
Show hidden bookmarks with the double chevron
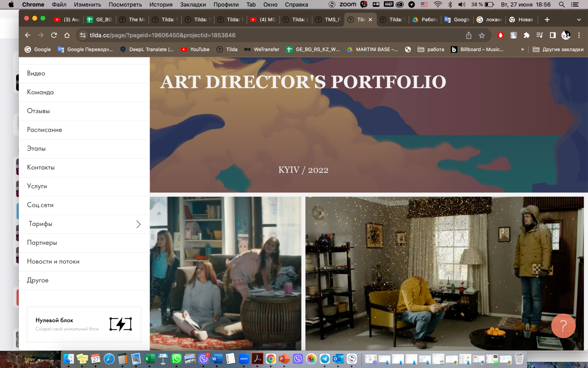pos(522,49)
